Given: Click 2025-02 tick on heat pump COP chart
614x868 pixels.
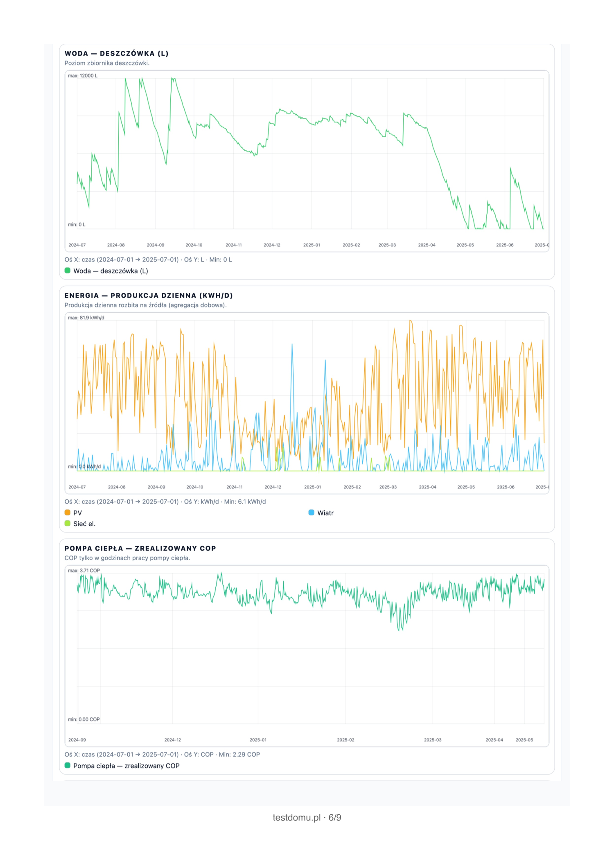Looking at the screenshot, I should pyautogui.click(x=345, y=740).
